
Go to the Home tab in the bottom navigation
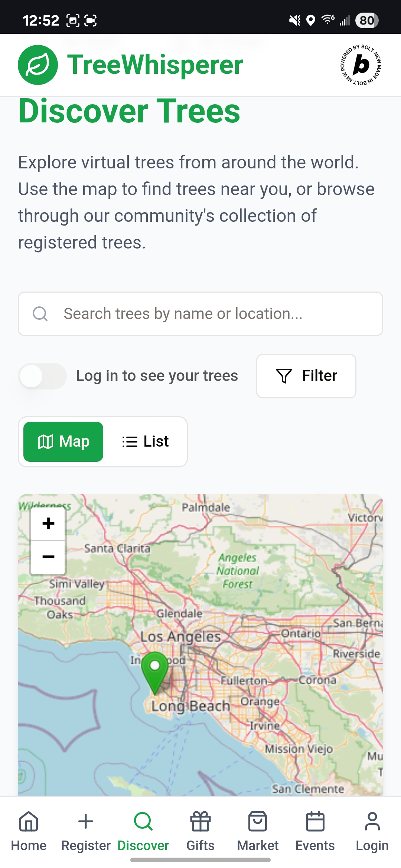pos(29,832)
